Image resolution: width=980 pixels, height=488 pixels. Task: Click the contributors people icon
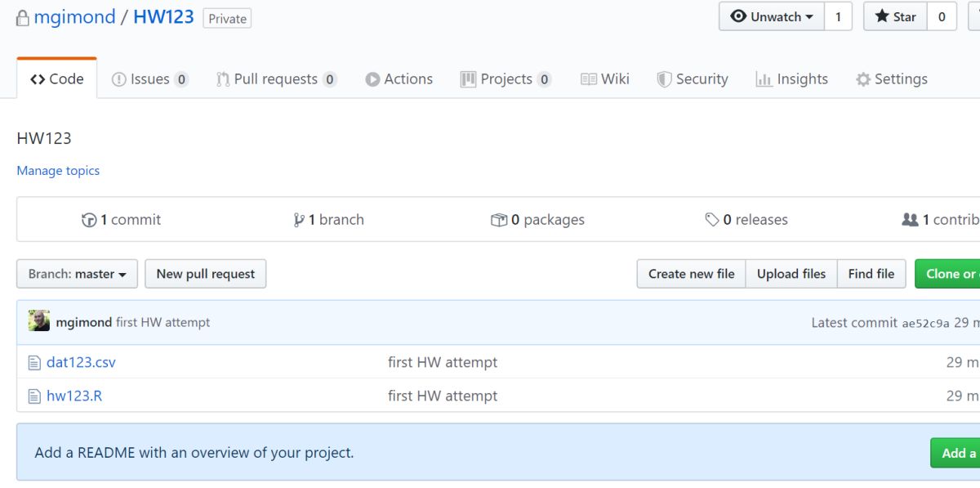(910, 220)
